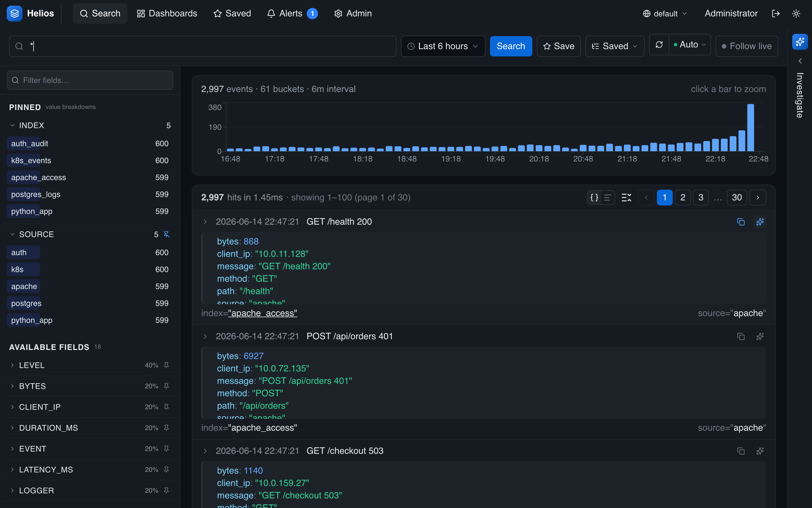Open the default workspace dropdown
Image resolution: width=812 pixels, height=508 pixels.
665,14
